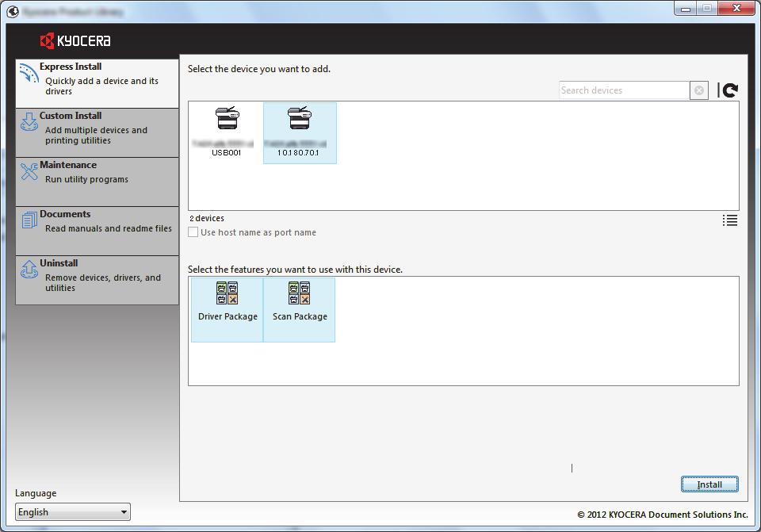
Task: Refresh the device list
Action: pos(730,90)
